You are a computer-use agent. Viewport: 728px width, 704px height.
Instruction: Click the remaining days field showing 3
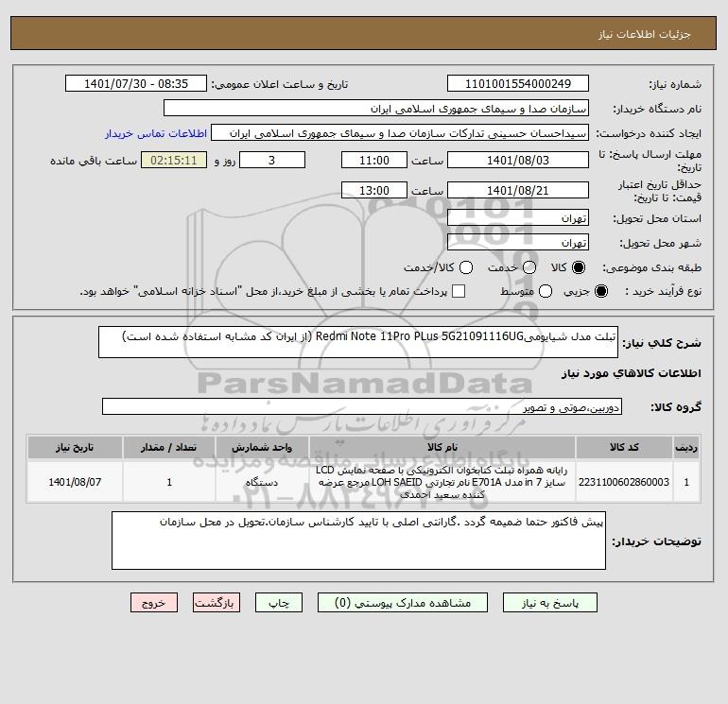(x=272, y=160)
